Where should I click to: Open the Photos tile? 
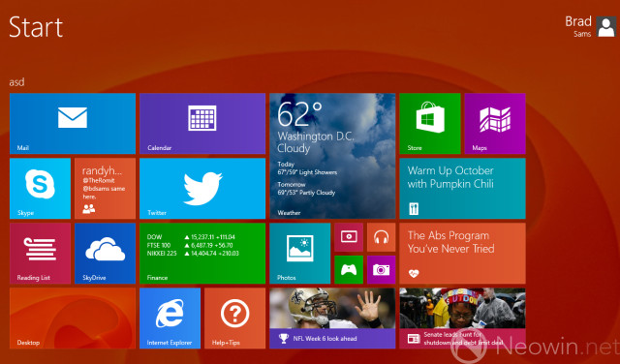(299, 254)
